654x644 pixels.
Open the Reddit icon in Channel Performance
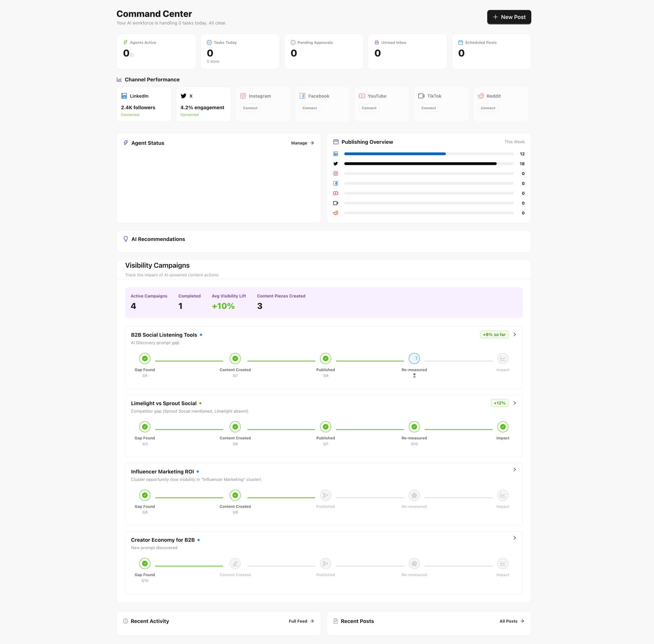(481, 96)
